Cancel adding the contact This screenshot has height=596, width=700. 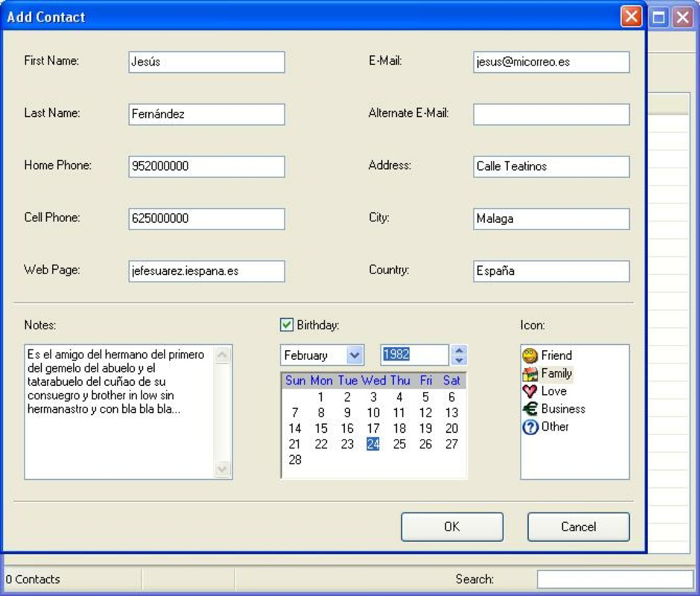(579, 527)
